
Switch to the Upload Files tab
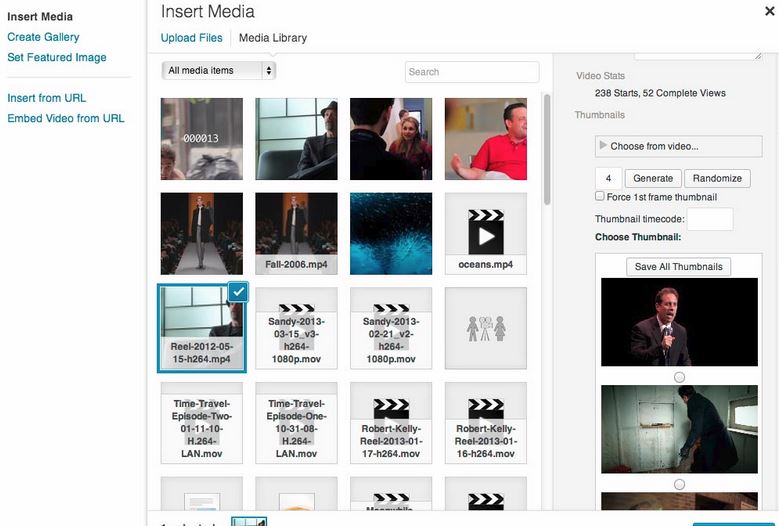[191, 38]
